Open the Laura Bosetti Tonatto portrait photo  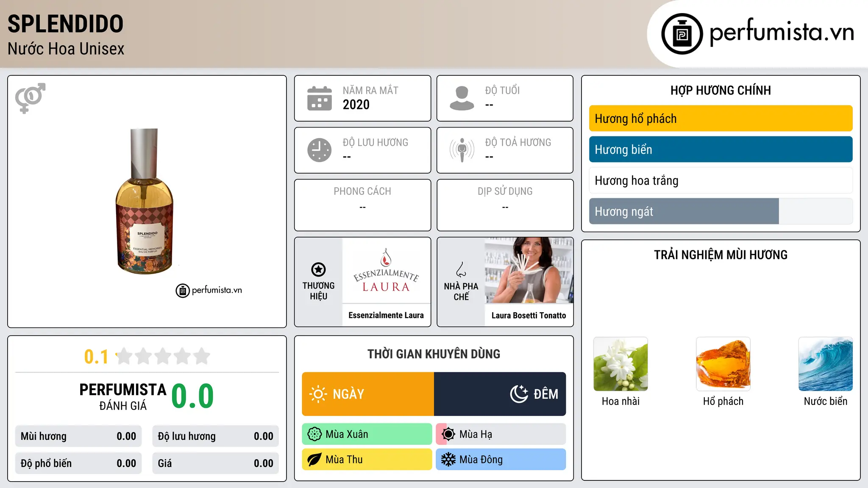529,270
